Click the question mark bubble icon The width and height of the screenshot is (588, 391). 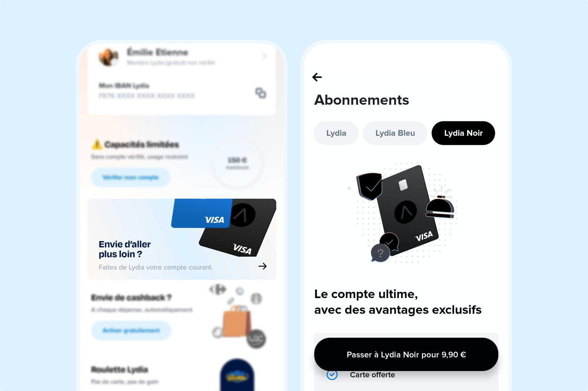tap(380, 253)
